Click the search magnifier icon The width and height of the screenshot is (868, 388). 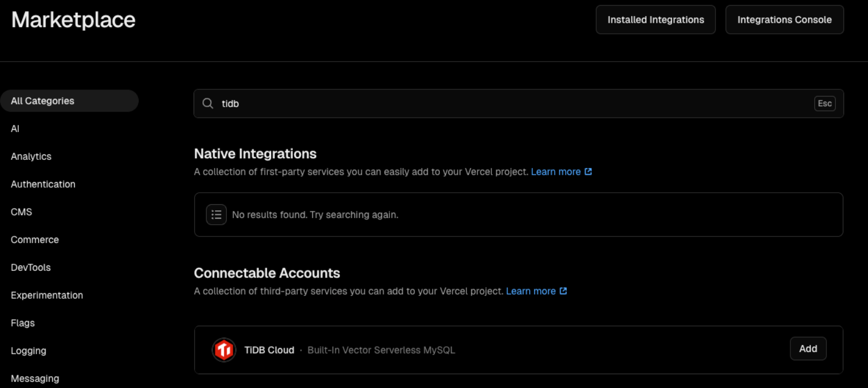pos(208,104)
